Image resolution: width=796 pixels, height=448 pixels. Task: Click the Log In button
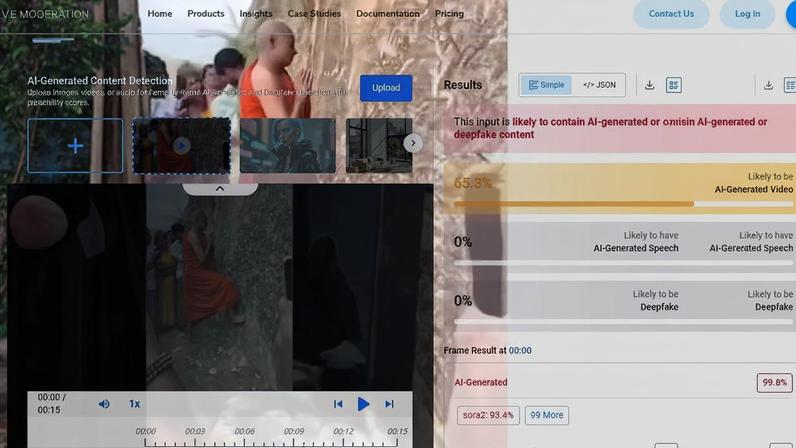coord(747,14)
